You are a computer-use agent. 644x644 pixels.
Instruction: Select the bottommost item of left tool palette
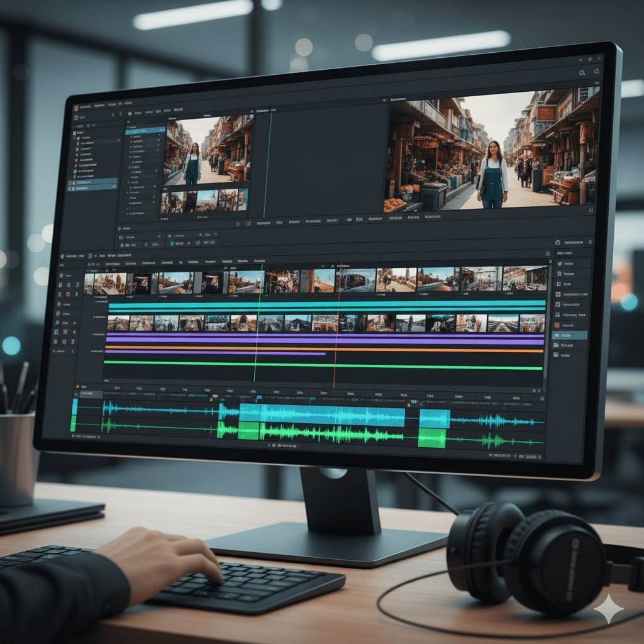[62, 351]
